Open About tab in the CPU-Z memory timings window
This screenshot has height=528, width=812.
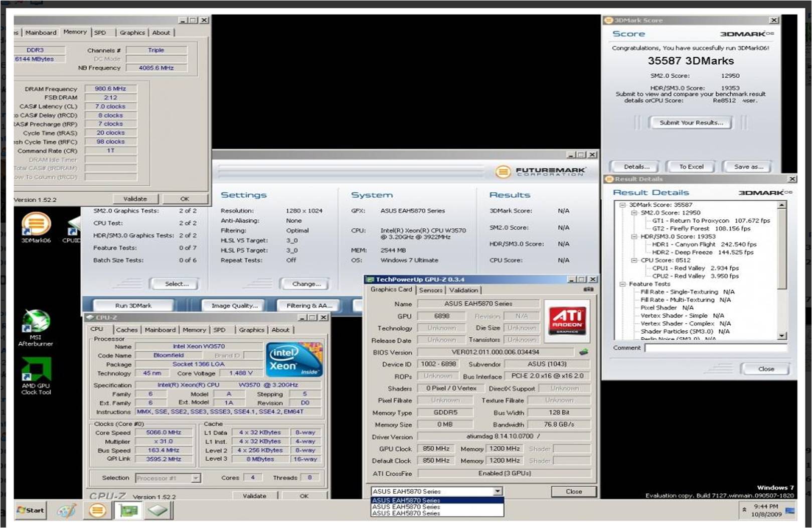tap(161, 33)
